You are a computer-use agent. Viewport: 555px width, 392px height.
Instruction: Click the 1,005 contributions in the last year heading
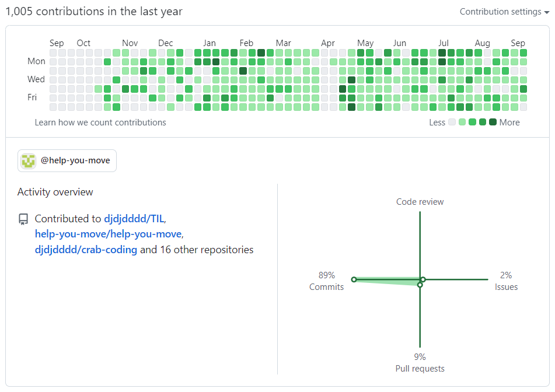[x=94, y=12]
